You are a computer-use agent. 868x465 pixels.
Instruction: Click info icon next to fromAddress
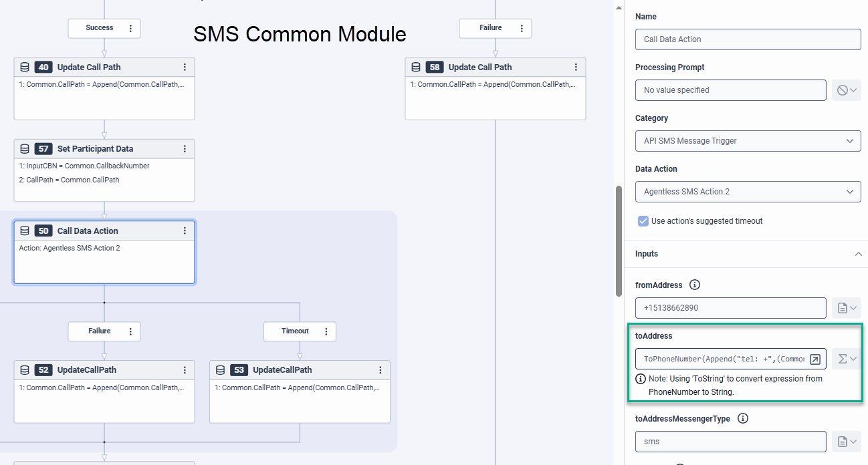695,285
